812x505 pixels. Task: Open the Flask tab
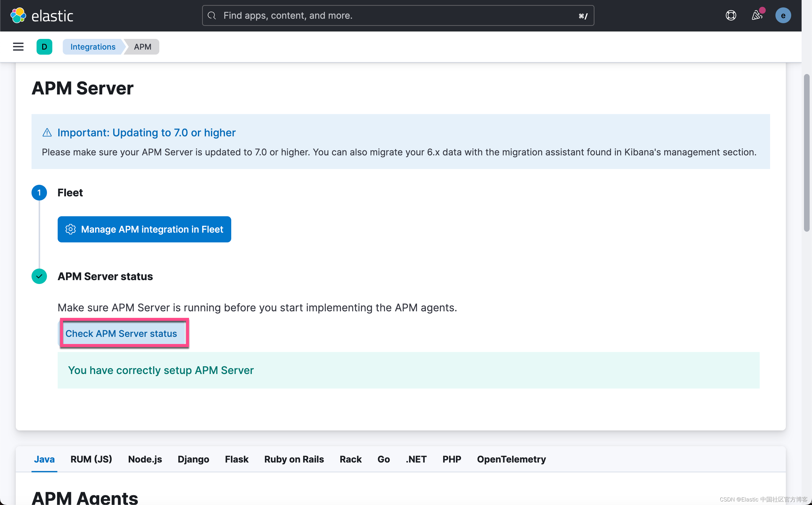[237, 459]
